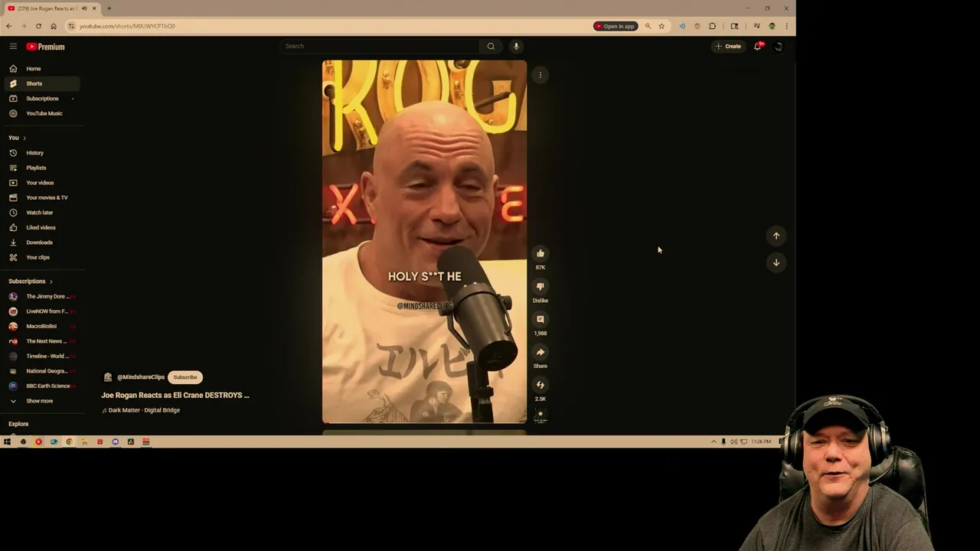Expand the You section chevron
The height and width of the screenshot is (551, 980).
point(24,138)
